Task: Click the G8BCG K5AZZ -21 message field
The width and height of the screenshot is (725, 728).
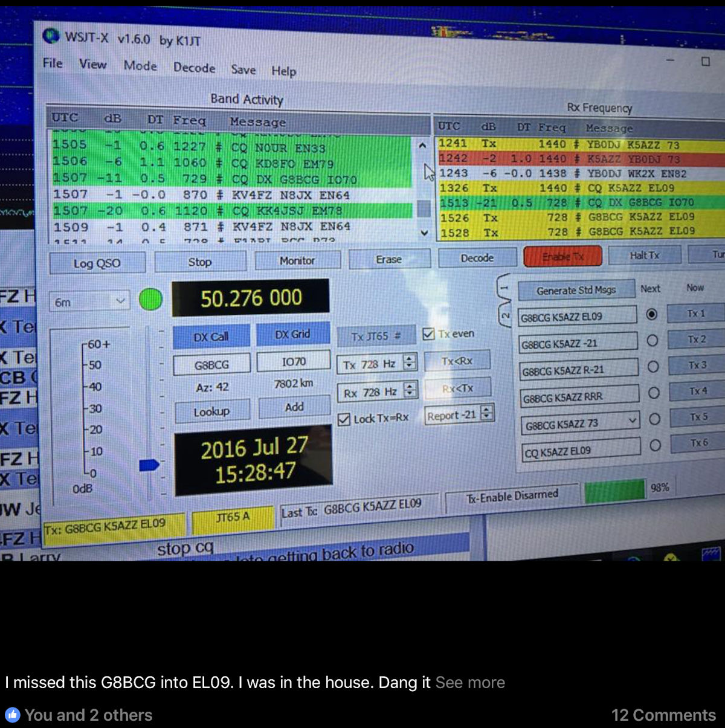Action: 579,343
